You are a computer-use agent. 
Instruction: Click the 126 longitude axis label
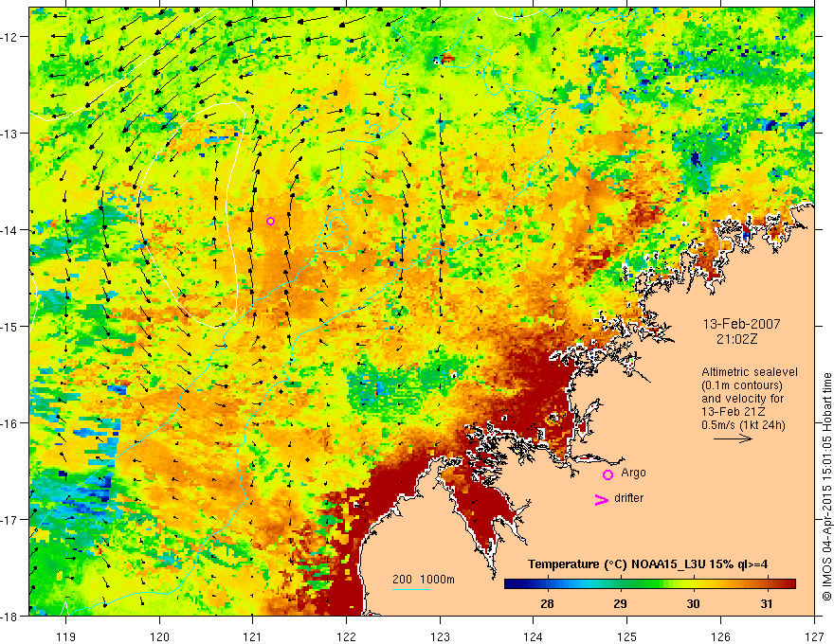720,636
